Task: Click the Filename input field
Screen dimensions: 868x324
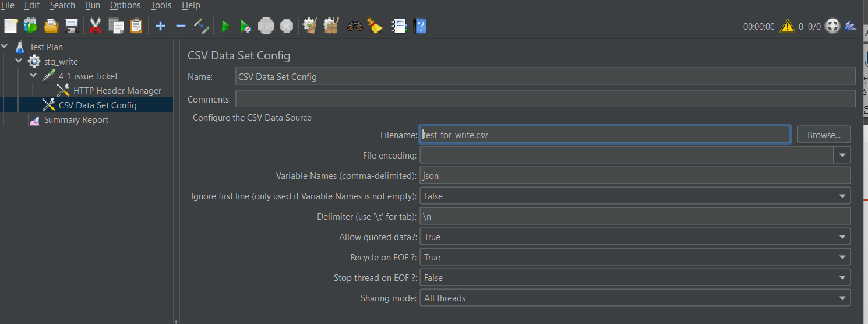Action: [x=605, y=135]
